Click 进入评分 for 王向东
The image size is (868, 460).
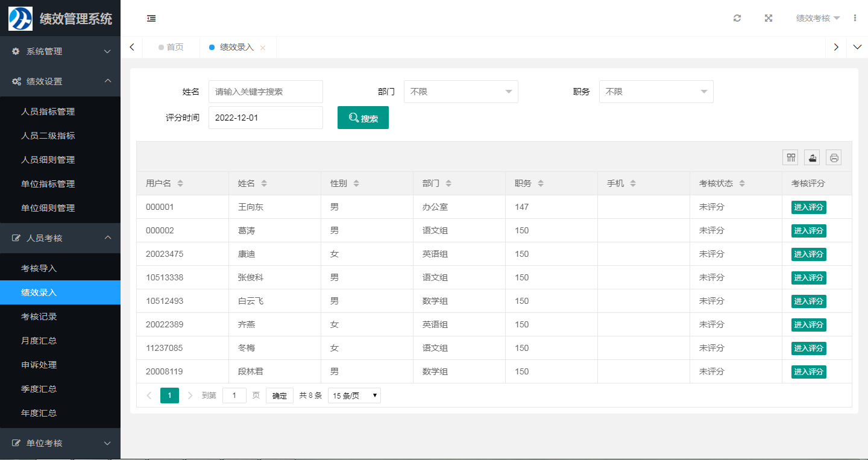click(x=808, y=207)
